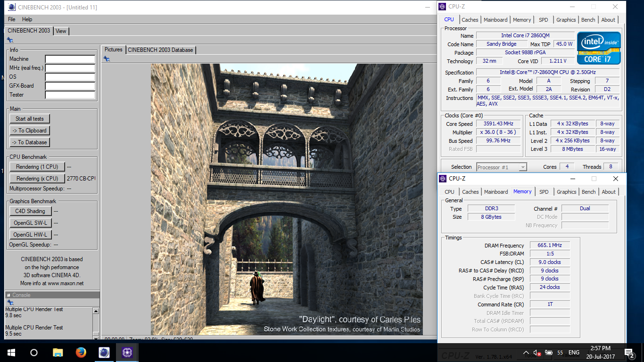Open the battery status tray icon
Viewport: 644px width, 362px height.
point(549,353)
